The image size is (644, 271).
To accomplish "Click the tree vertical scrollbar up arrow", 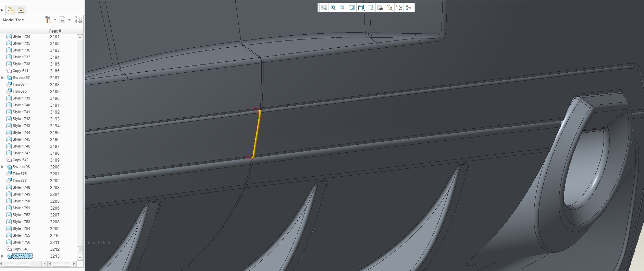I will (x=80, y=37).
